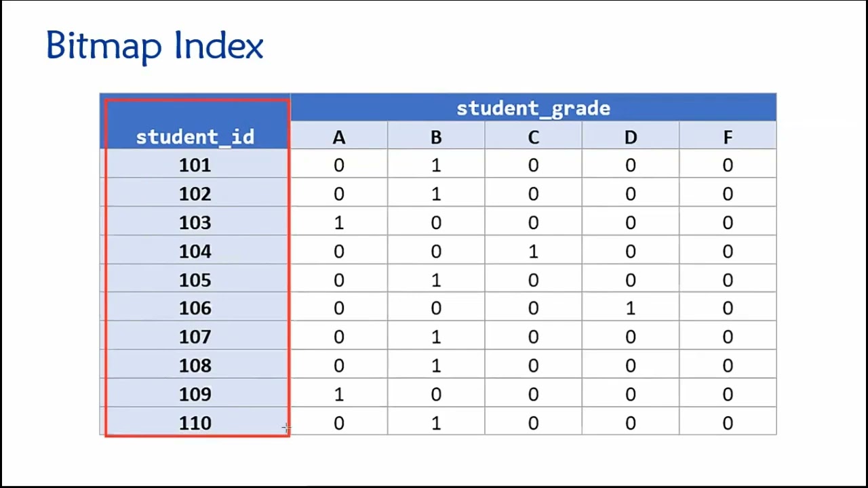Select student id cell "110"
Image resolution: width=868 pixels, height=488 pixels.
[x=195, y=422]
